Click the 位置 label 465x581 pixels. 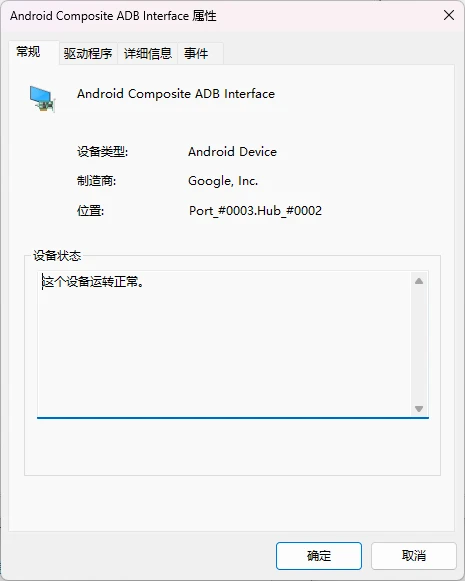[x=90, y=211]
